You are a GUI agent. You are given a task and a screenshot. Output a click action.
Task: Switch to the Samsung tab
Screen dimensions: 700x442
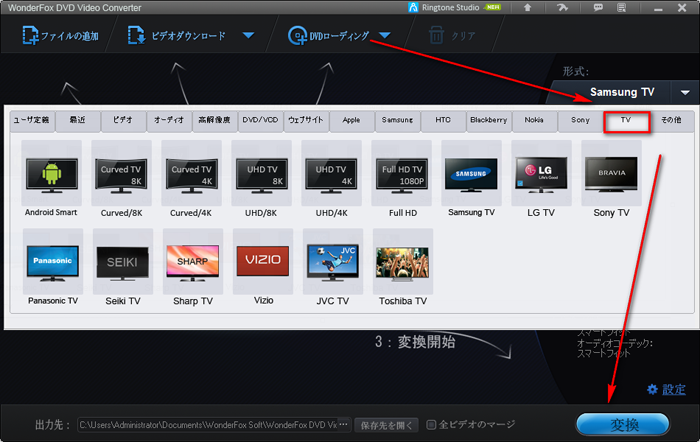coord(398,121)
